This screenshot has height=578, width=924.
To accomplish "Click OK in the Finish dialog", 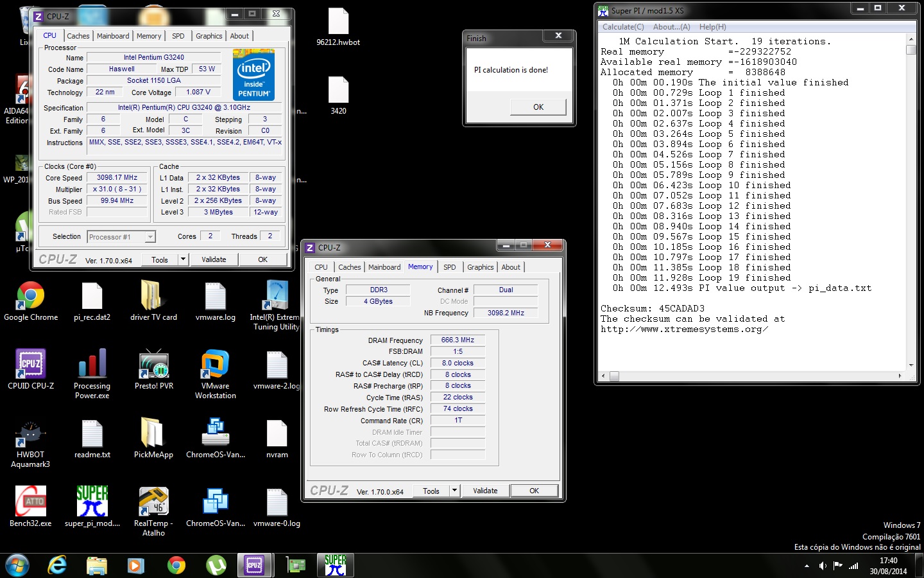I will coord(538,107).
